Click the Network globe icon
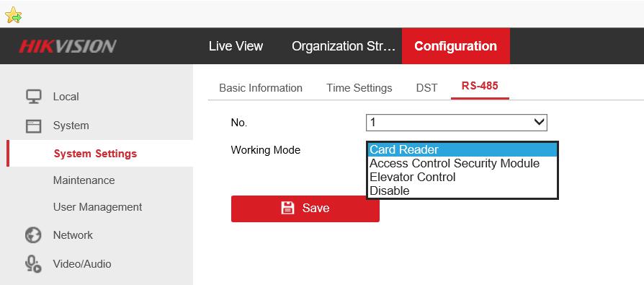 pyautogui.click(x=33, y=235)
